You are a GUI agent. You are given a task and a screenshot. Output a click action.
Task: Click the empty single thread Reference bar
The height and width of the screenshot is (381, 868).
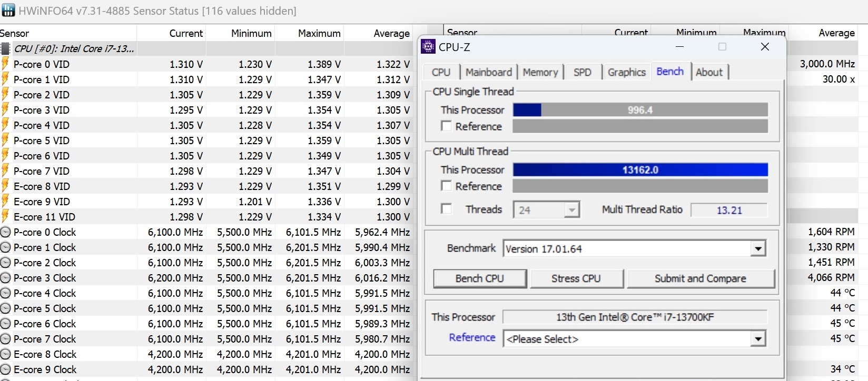[x=640, y=126]
